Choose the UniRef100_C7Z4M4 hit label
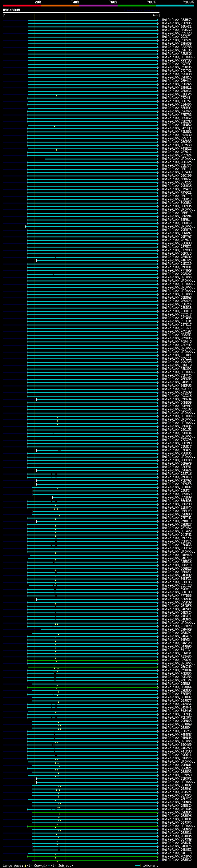197x868 pixels. coord(176,98)
